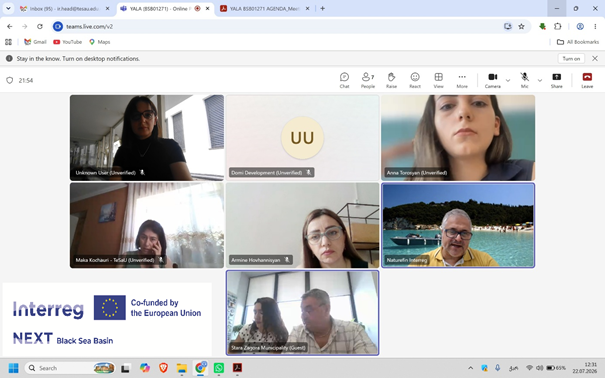This screenshot has height=378, width=605.
Task: Dismiss the desktop notifications banner
Action: [595, 59]
